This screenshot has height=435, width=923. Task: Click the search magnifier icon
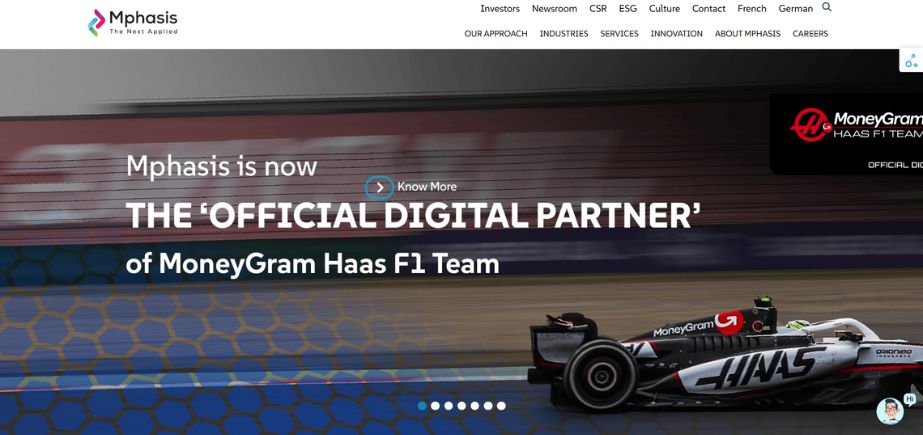pos(826,8)
